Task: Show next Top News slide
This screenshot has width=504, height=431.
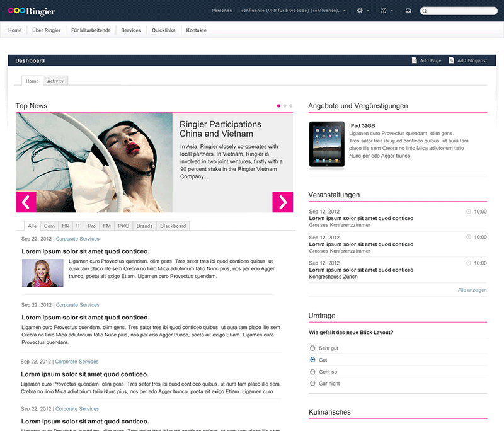Action: [282, 202]
